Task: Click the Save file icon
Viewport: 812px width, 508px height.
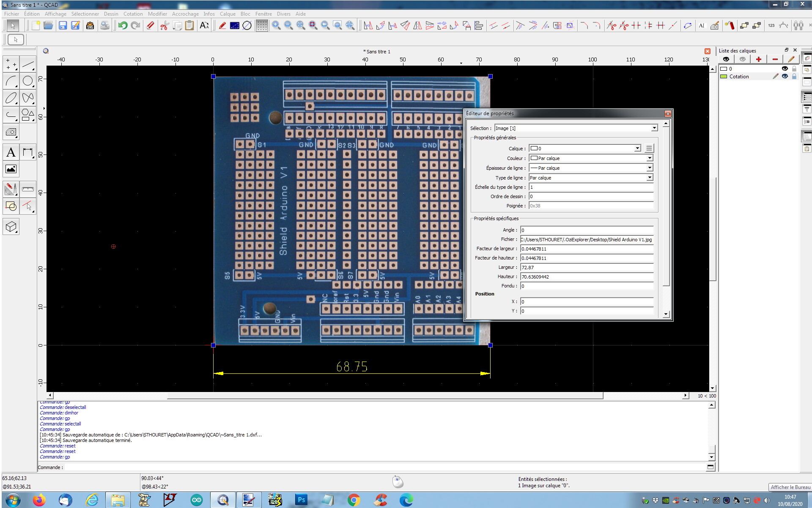Action: pos(63,25)
